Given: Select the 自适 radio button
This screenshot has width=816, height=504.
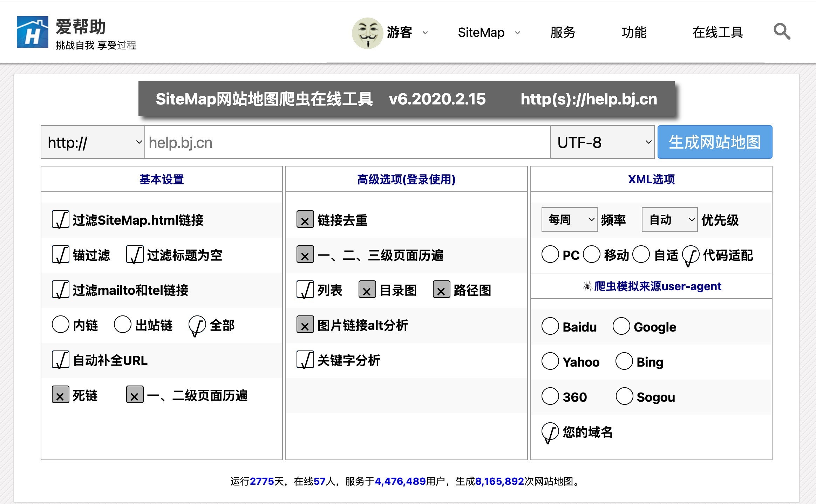Looking at the screenshot, I should pos(641,254).
